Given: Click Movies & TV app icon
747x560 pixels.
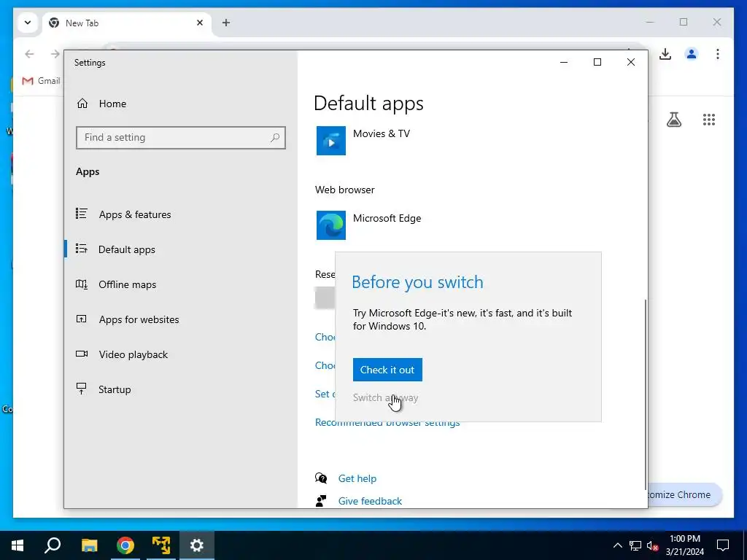Looking at the screenshot, I should 331,141.
